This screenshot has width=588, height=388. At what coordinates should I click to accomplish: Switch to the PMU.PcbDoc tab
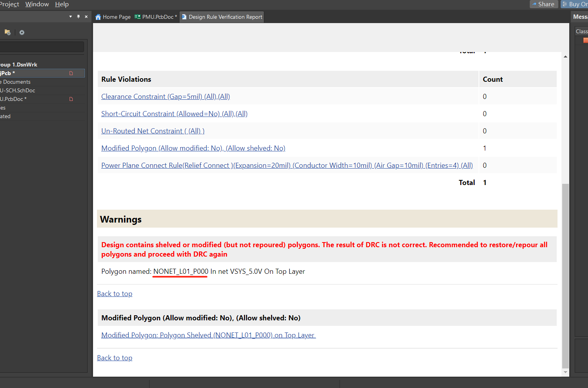[156, 17]
